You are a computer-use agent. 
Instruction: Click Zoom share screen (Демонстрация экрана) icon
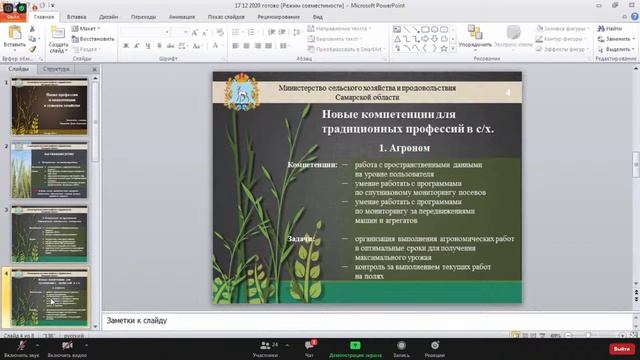355,346
